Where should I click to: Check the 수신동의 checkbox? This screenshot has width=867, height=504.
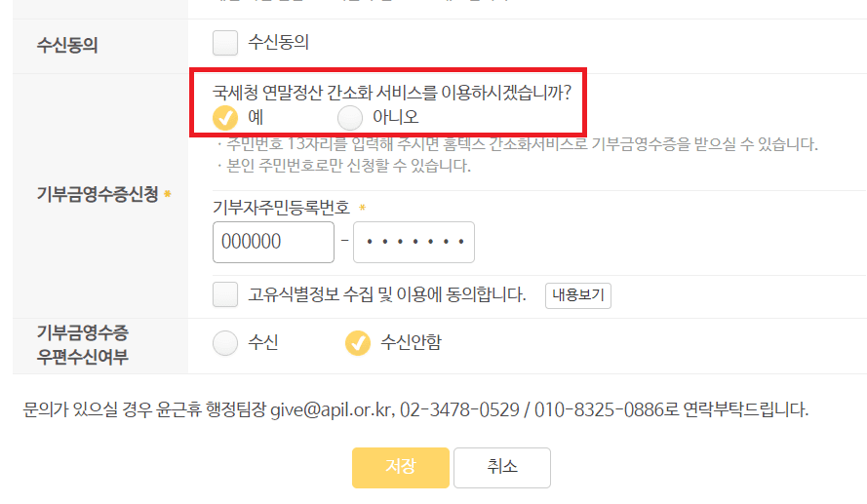(x=225, y=43)
